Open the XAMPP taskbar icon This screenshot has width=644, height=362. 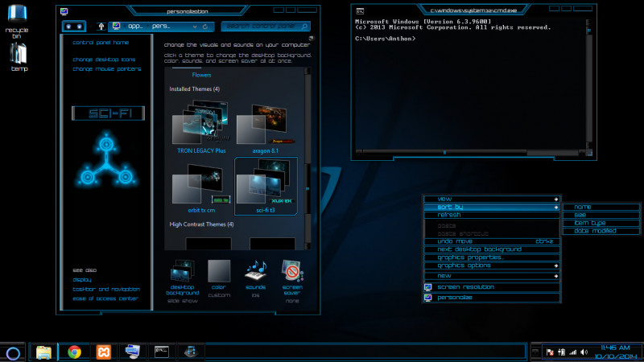(104, 352)
